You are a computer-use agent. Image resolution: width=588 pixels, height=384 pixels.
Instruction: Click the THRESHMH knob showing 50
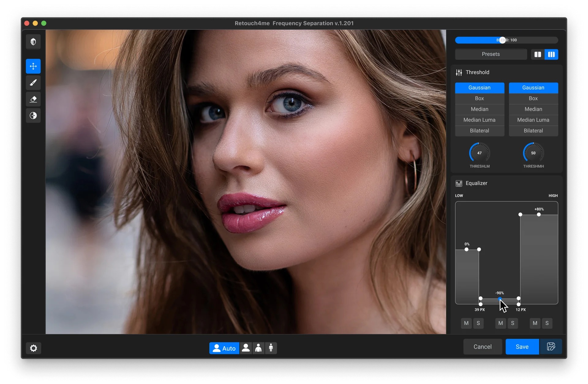point(533,153)
